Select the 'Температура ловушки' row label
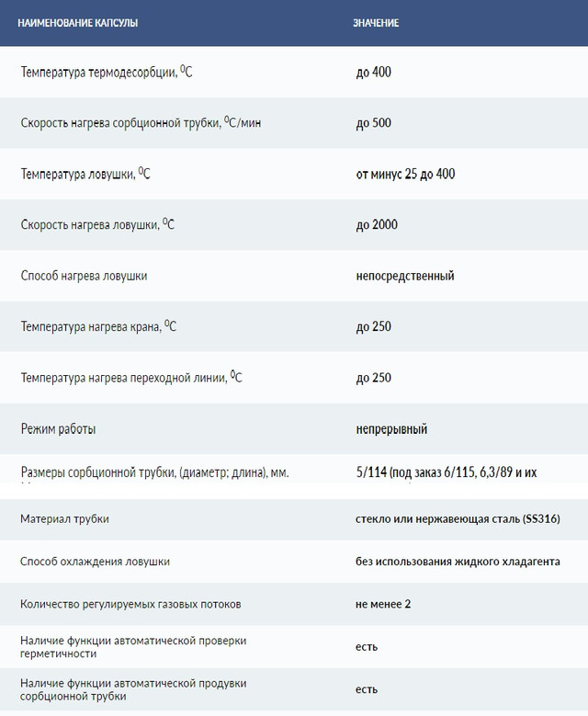This screenshot has height=716, width=588. (85, 174)
